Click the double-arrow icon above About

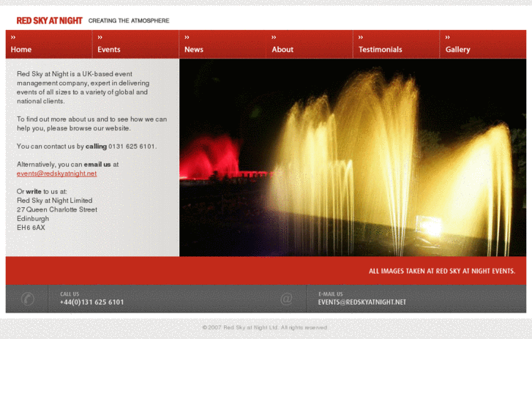point(274,37)
